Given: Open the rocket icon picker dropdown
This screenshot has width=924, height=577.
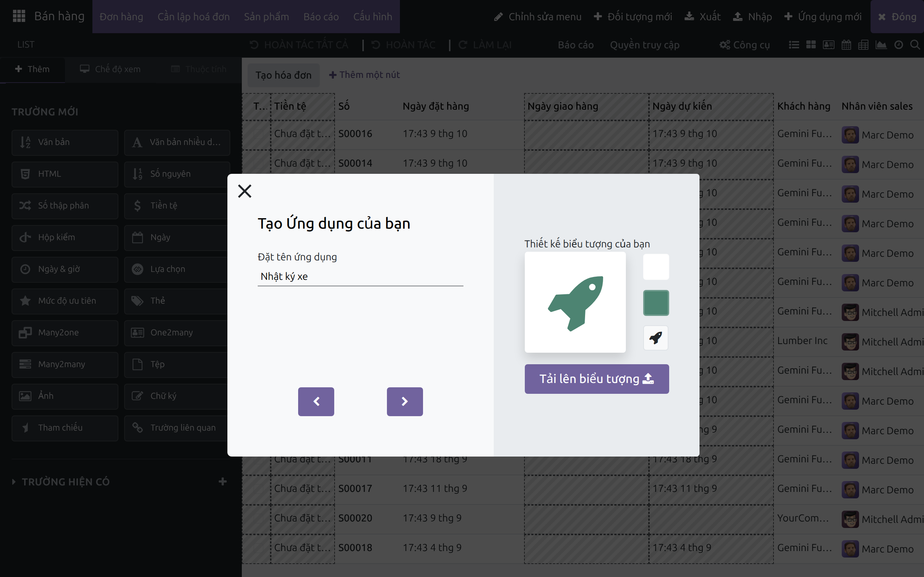Looking at the screenshot, I should [x=655, y=338].
